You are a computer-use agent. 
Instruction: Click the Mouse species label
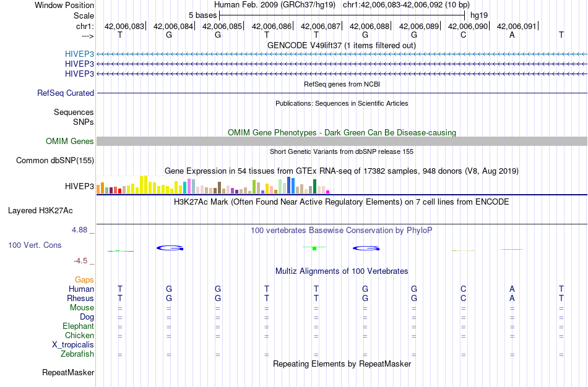point(82,308)
